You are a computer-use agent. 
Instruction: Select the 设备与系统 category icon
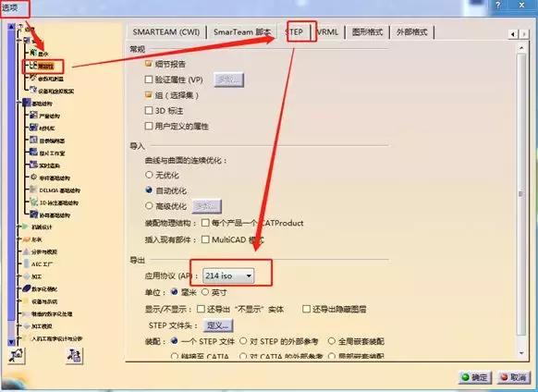(27, 301)
